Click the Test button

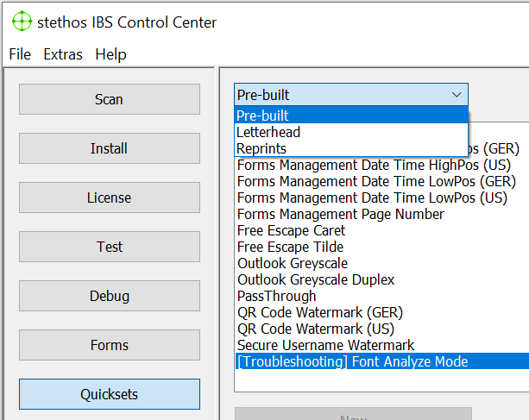click(109, 247)
